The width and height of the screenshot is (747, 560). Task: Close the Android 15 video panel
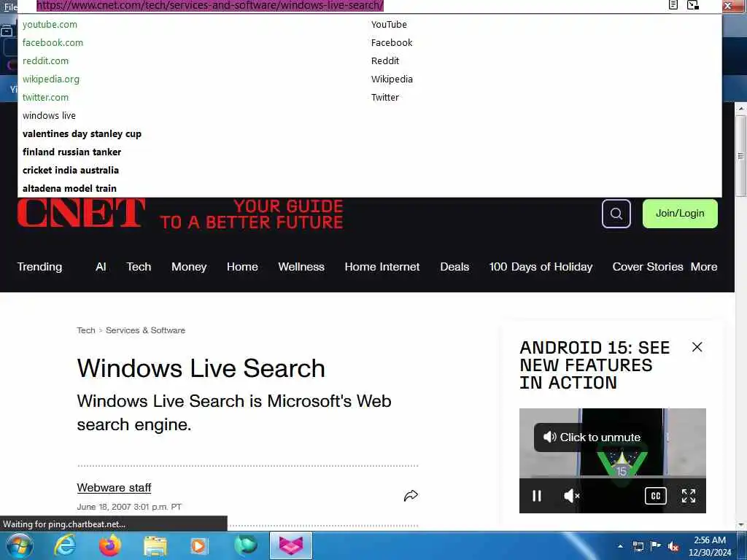[697, 347]
